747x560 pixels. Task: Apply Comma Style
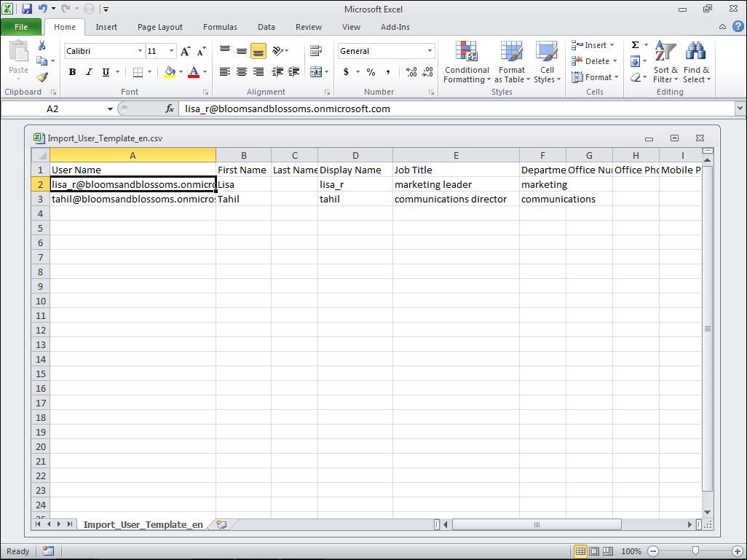(388, 72)
